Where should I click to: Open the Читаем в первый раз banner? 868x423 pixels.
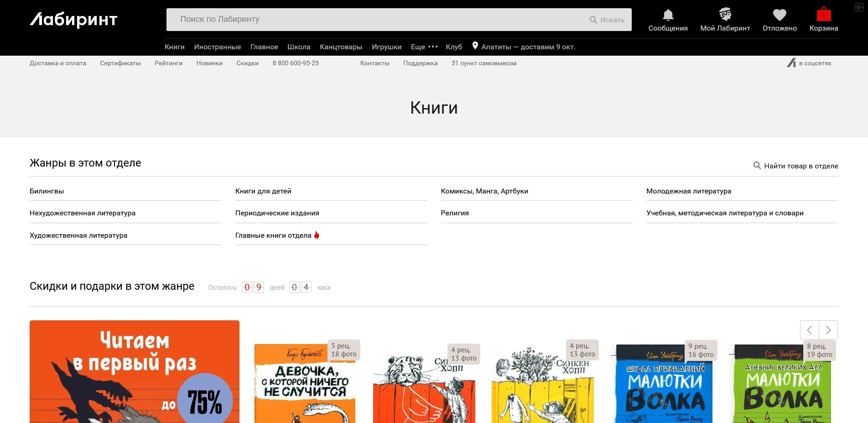tap(135, 372)
